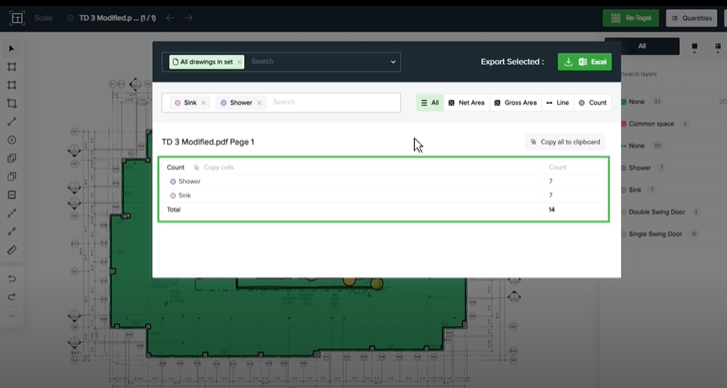
Task: Click Copy all to clipboard
Action: [x=565, y=142]
